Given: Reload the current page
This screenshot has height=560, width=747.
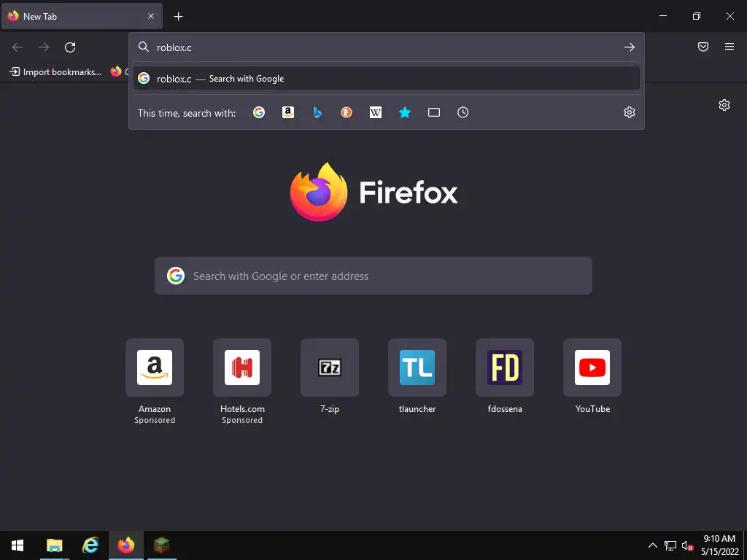Looking at the screenshot, I should pyautogui.click(x=70, y=47).
